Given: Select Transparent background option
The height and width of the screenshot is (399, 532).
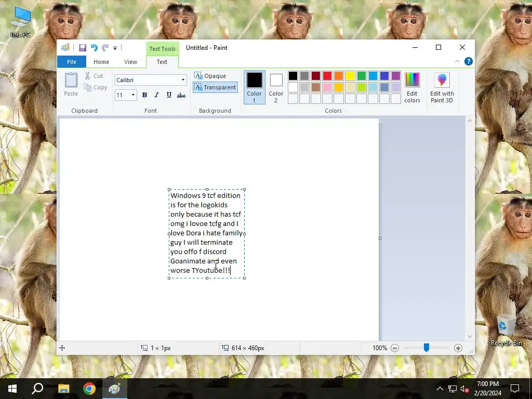Looking at the screenshot, I should pos(215,87).
